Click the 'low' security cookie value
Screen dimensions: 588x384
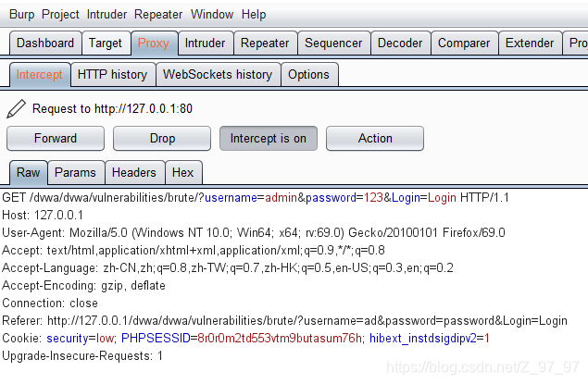click(105, 339)
